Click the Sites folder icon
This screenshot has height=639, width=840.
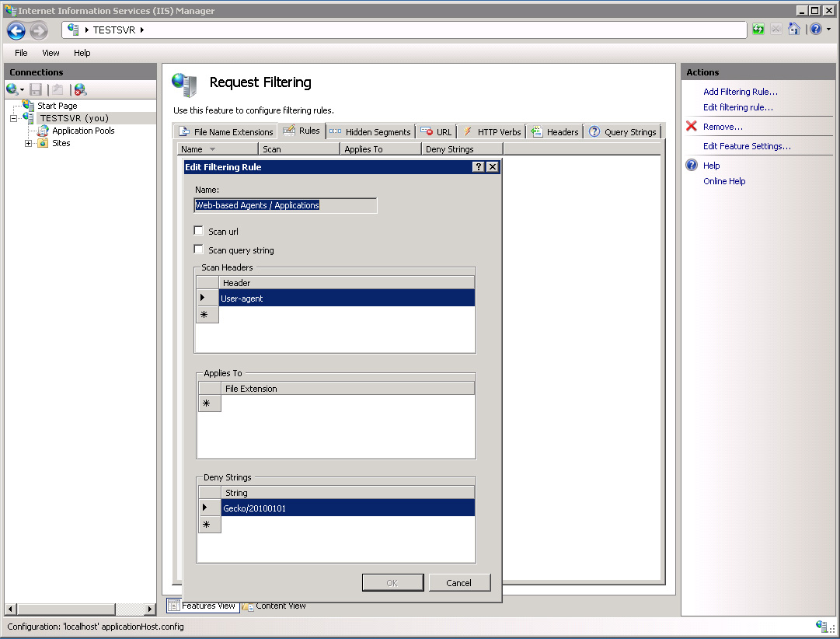tap(43, 143)
